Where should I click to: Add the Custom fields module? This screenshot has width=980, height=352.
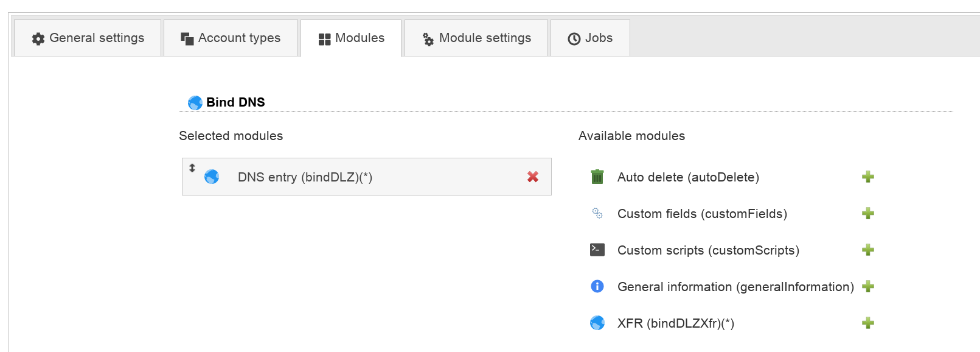click(867, 214)
